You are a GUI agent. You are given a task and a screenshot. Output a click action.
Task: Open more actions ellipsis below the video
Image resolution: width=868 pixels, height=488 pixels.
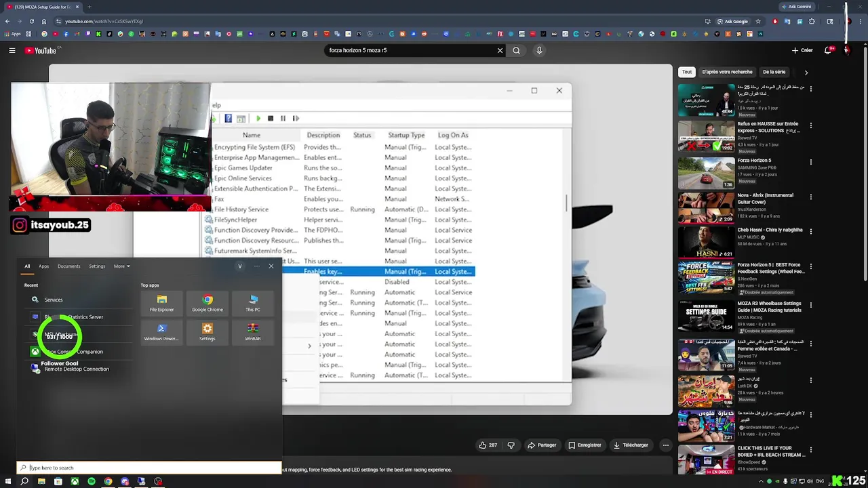pos(666,445)
